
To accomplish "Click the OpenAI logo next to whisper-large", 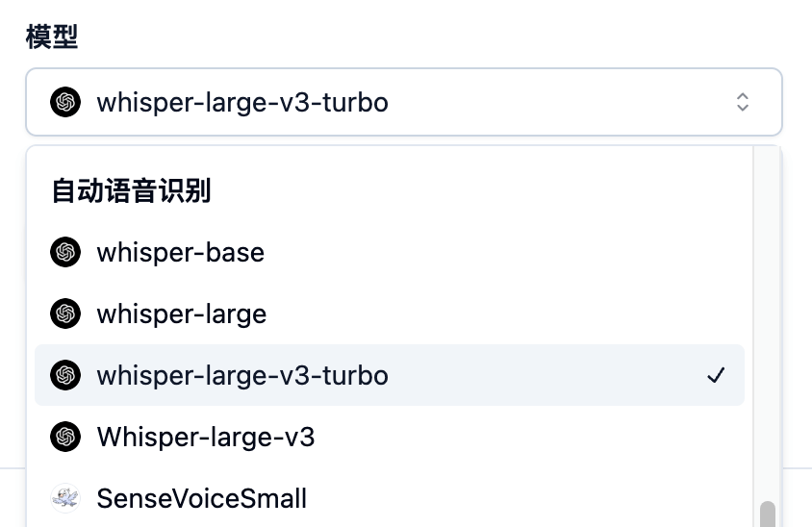I will click(x=65, y=314).
